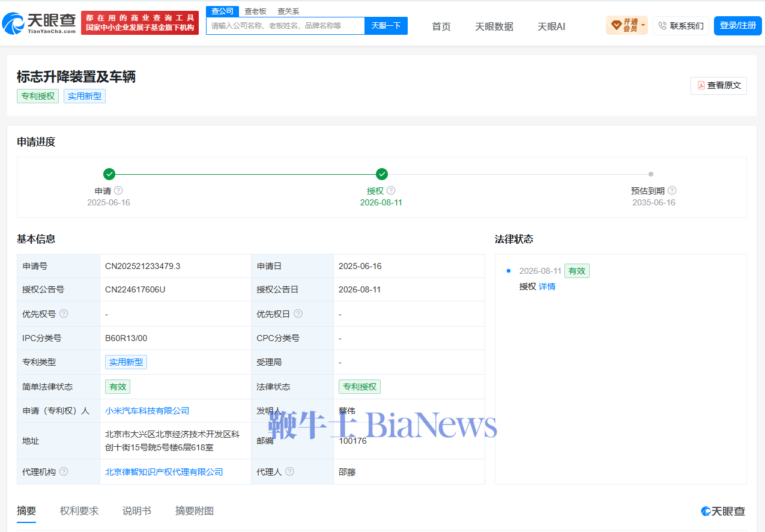Click the red 国家中小企业发展子基金 banner

tap(140, 23)
